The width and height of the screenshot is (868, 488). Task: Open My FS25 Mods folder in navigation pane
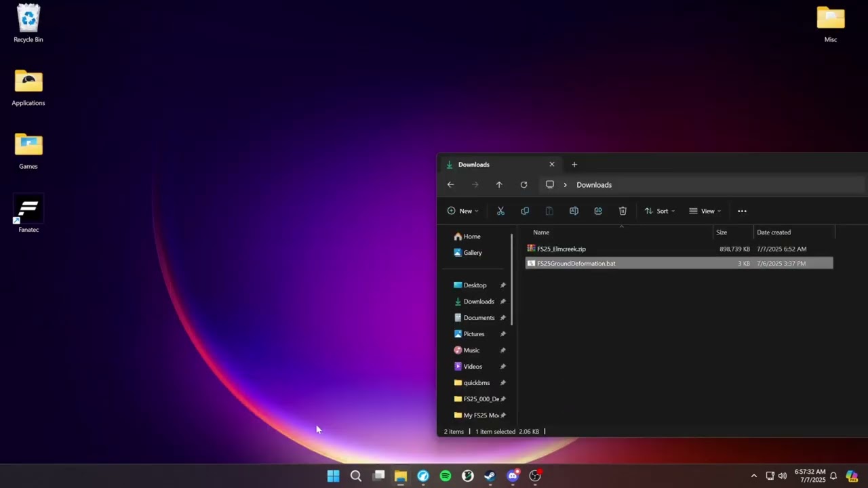475,415
